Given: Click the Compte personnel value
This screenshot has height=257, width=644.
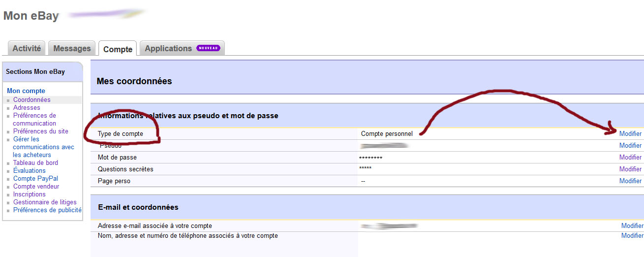Looking at the screenshot, I should [387, 133].
